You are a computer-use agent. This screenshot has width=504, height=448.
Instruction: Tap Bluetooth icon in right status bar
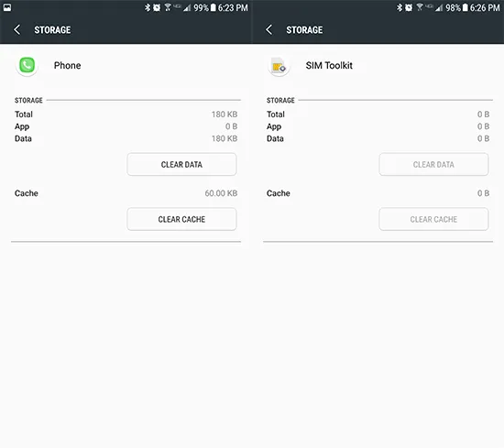[x=400, y=7]
